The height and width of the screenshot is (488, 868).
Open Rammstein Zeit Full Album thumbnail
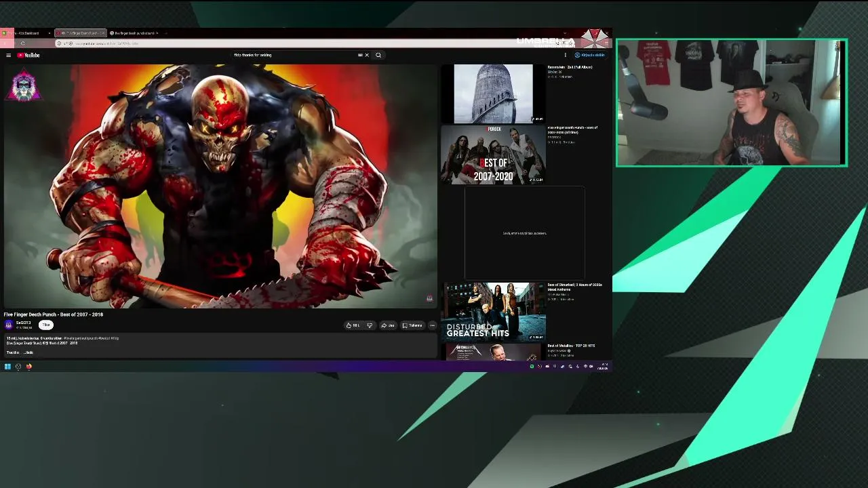(x=494, y=94)
